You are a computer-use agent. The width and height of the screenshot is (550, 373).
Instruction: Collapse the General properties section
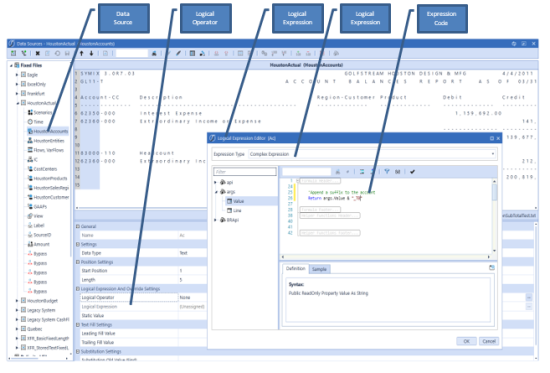(x=78, y=227)
